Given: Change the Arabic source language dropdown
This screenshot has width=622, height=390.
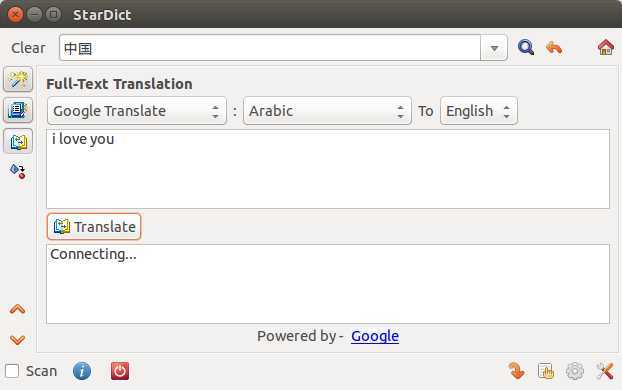Looking at the screenshot, I should coord(327,111).
